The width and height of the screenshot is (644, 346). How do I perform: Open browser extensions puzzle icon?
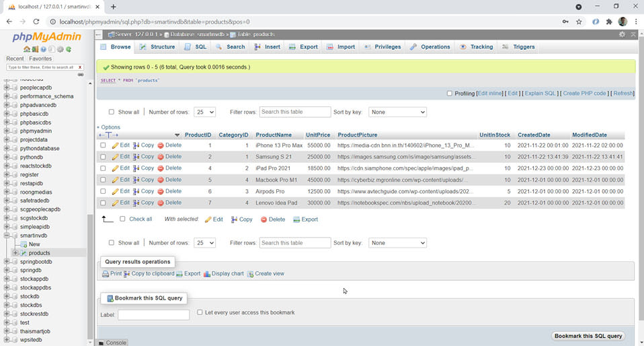(609, 22)
